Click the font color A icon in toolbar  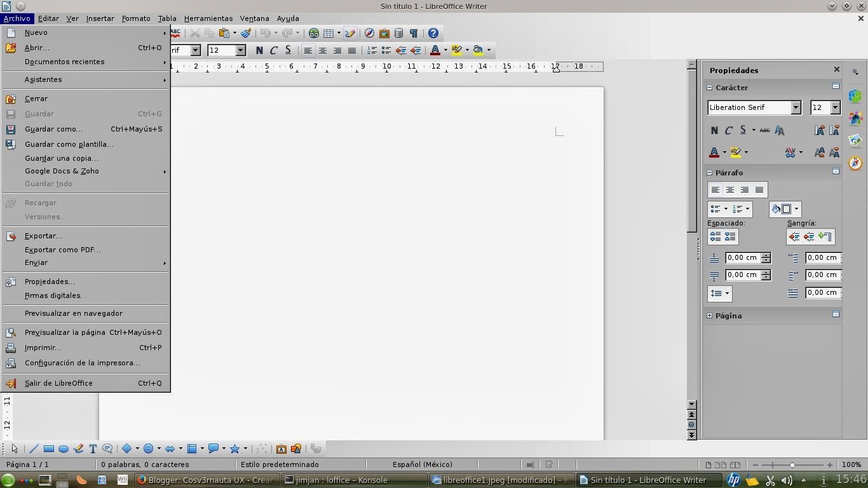435,50
